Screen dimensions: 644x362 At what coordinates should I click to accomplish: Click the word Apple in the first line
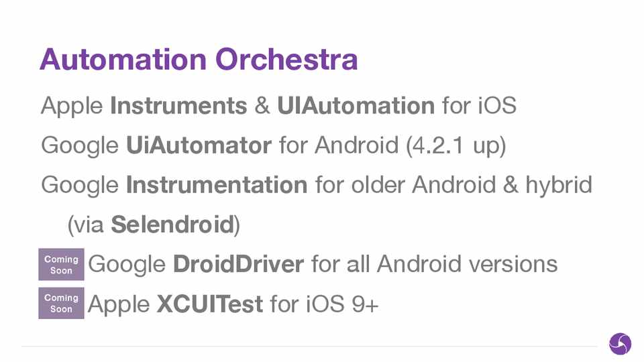pos(72,106)
